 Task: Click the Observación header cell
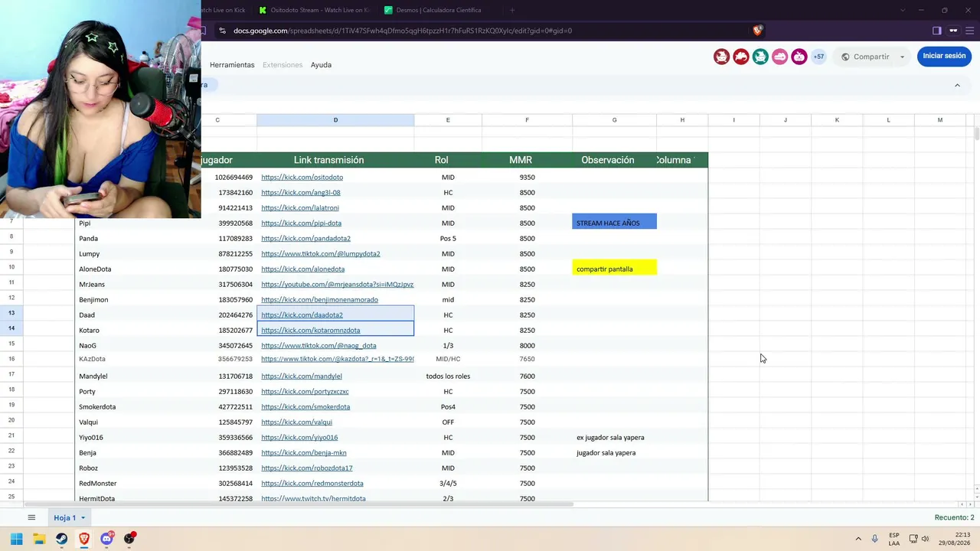[x=614, y=160]
